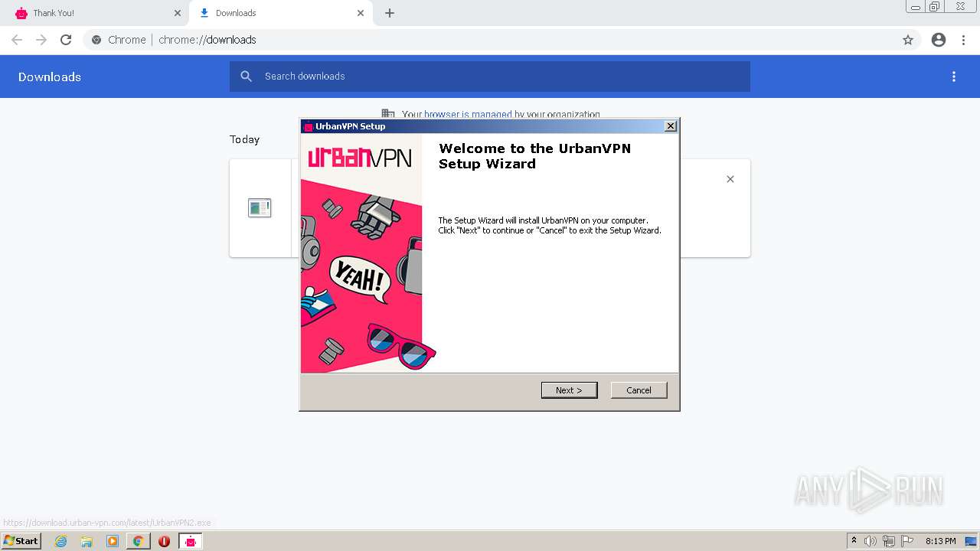The height and width of the screenshot is (551, 980).
Task: Open Action Center flag icon
Action: click(x=907, y=541)
